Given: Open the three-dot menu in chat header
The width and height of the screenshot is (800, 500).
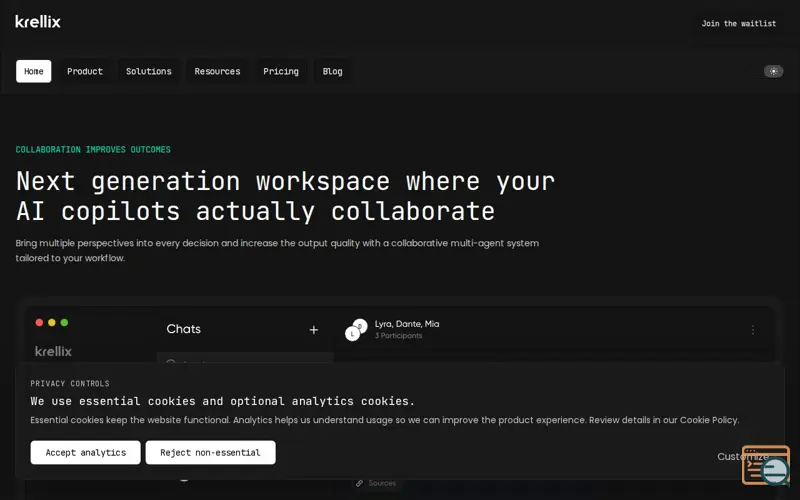Looking at the screenshot, I should [753, 330].
